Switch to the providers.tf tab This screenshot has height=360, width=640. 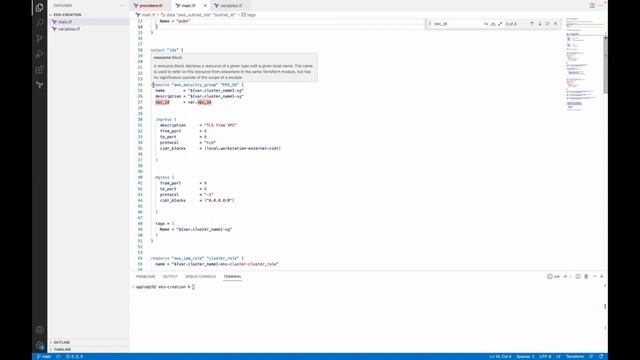pos(150,6)
